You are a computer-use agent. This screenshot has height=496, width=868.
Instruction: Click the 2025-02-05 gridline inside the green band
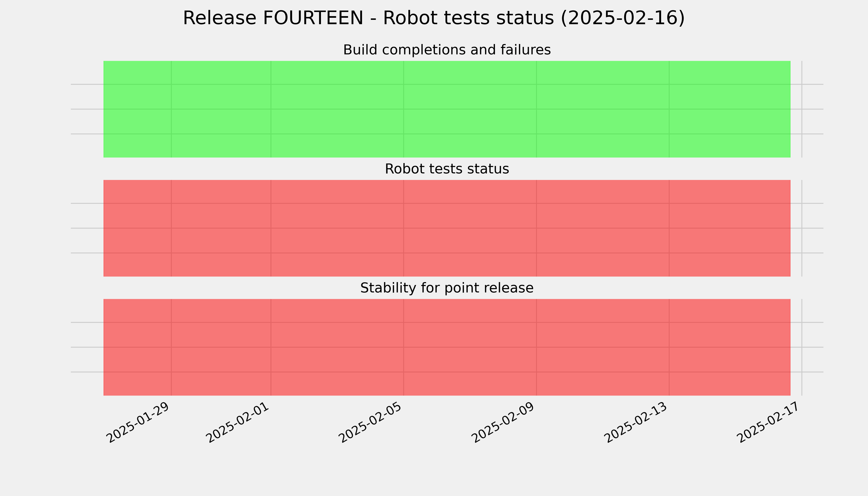[x=404, y=109]
